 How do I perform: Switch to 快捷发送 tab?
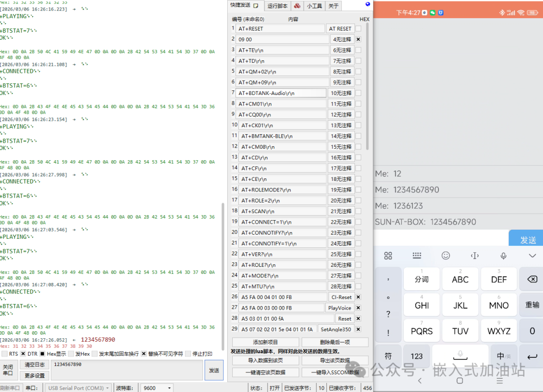[x=244, y=5]
